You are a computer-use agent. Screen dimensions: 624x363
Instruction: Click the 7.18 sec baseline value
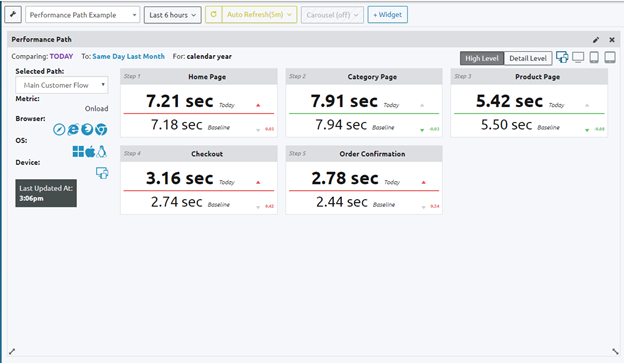click(x=176, y=125)
